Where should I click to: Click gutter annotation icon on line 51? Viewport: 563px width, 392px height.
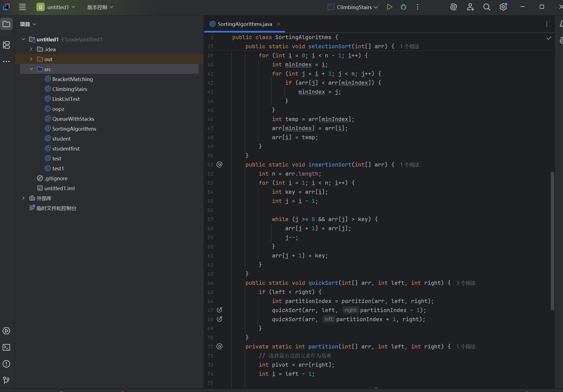(219, 165)
